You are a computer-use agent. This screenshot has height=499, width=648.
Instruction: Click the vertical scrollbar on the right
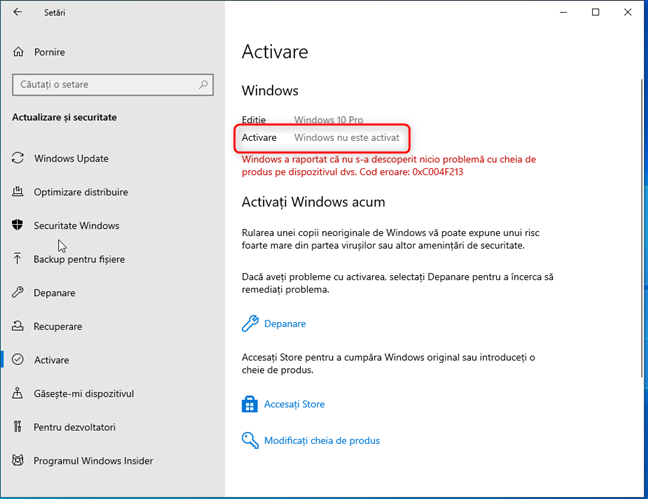click(642, 227)
